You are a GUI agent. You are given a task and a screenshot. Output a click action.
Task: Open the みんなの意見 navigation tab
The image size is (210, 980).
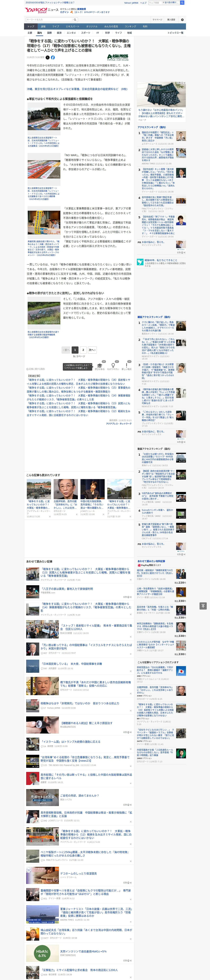point(111,27)
